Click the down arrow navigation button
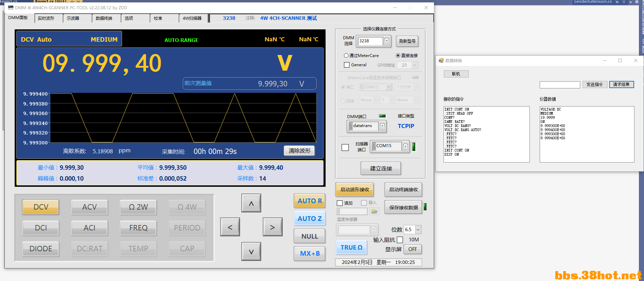644x281 pixels. [x=251, y=252]
